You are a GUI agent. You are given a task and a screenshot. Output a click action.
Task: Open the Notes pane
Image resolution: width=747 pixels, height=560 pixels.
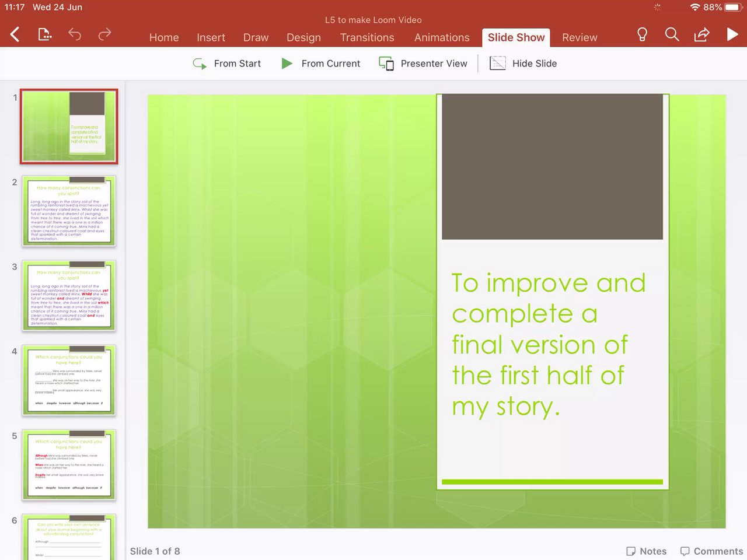(646, 551)
